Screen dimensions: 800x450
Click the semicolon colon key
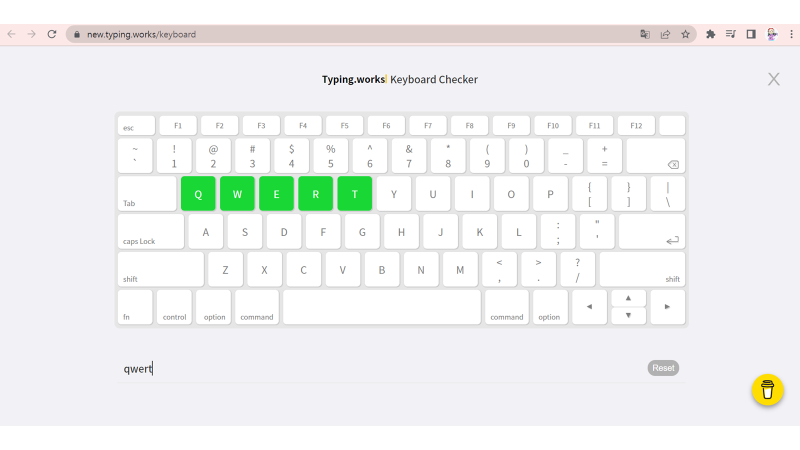[x=558, y=232]
